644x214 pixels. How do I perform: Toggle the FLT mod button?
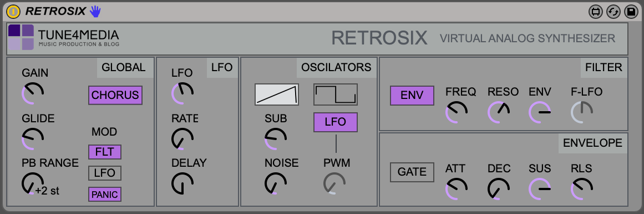pos(105,152)
